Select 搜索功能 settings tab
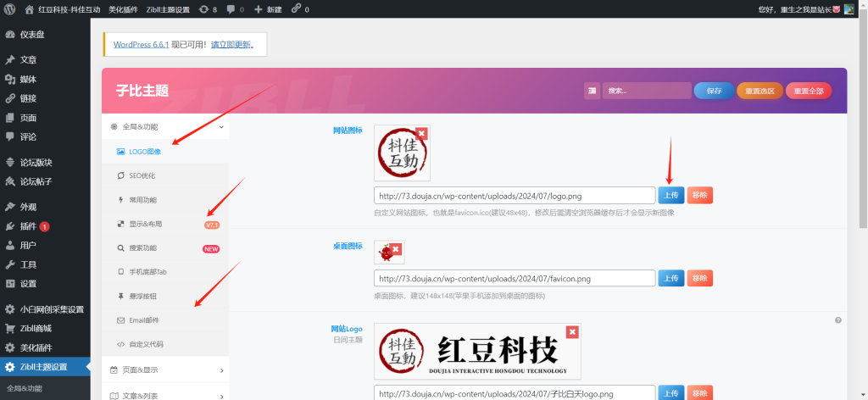 coord(165,247)
